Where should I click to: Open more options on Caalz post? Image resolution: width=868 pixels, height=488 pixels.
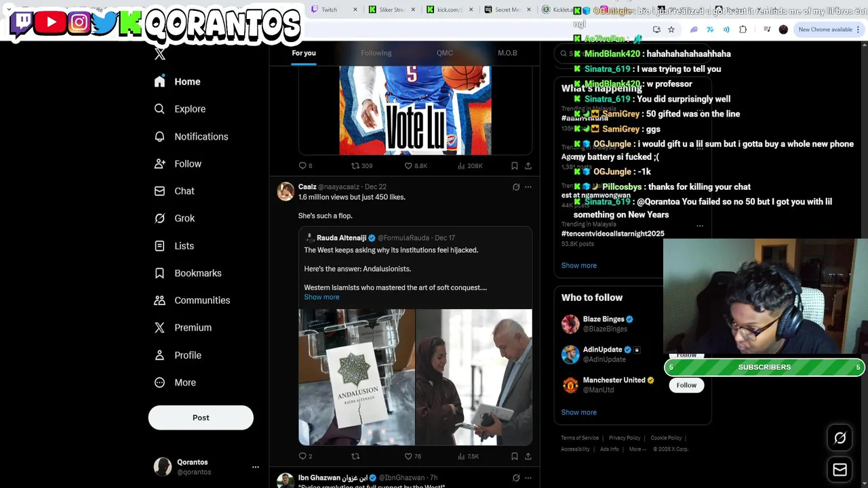pos(528,187)
